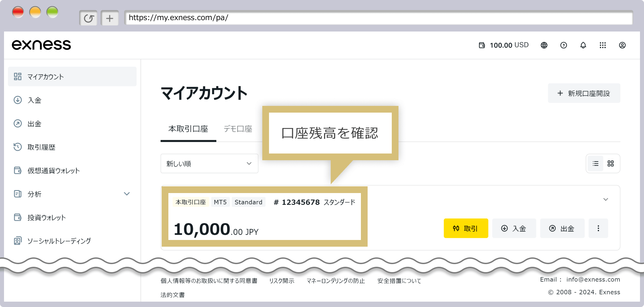Click the wallet icon beside 100.00 USD
Screen dimensions: 644x307
coord(482,45)
